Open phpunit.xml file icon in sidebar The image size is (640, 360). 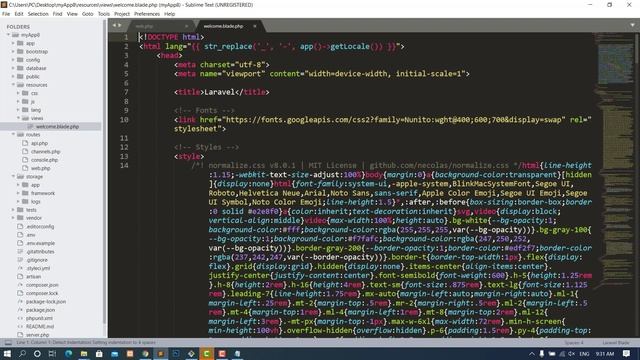coord(20,318)
